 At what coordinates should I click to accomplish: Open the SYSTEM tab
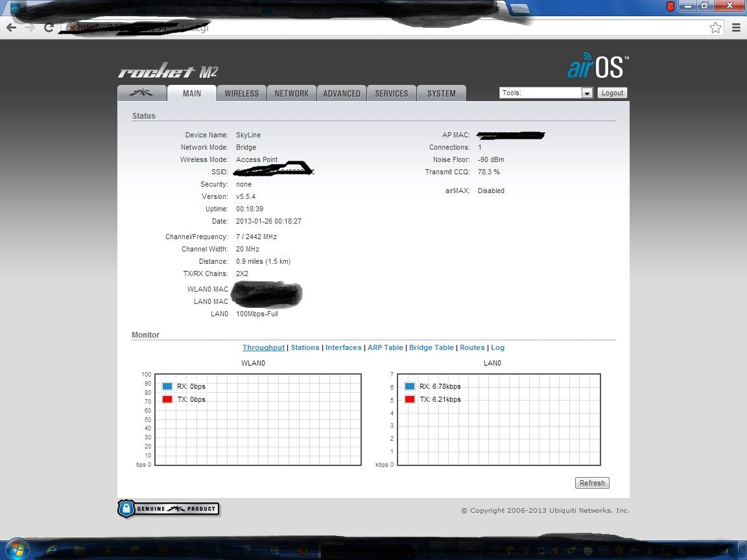coord(442,93)
